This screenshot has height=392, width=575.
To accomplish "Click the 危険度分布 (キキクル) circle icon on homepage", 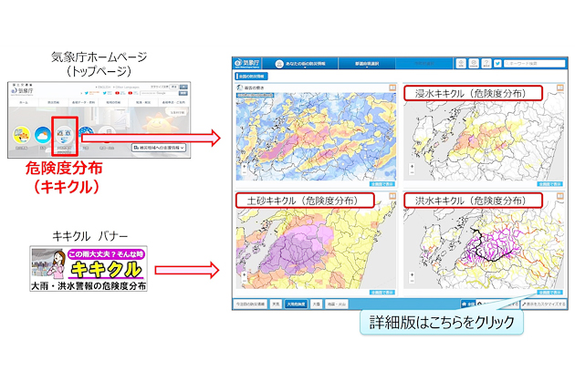I will (x=64, y=135).
